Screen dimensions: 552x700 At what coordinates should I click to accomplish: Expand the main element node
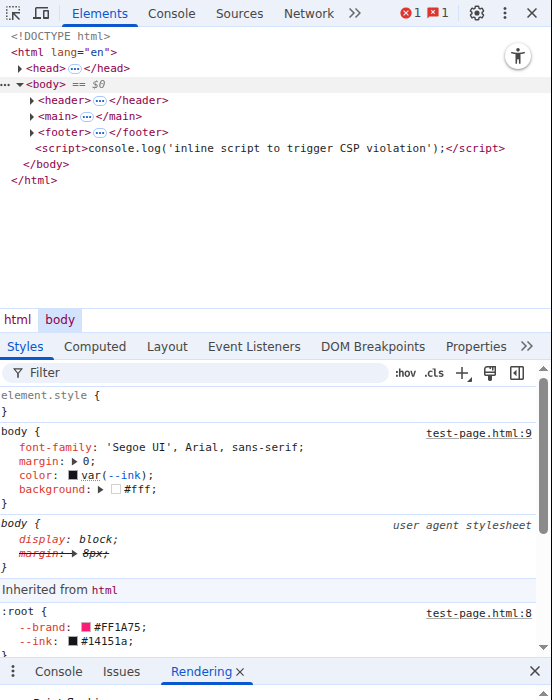pyautogui.click(x=32, y=117)
